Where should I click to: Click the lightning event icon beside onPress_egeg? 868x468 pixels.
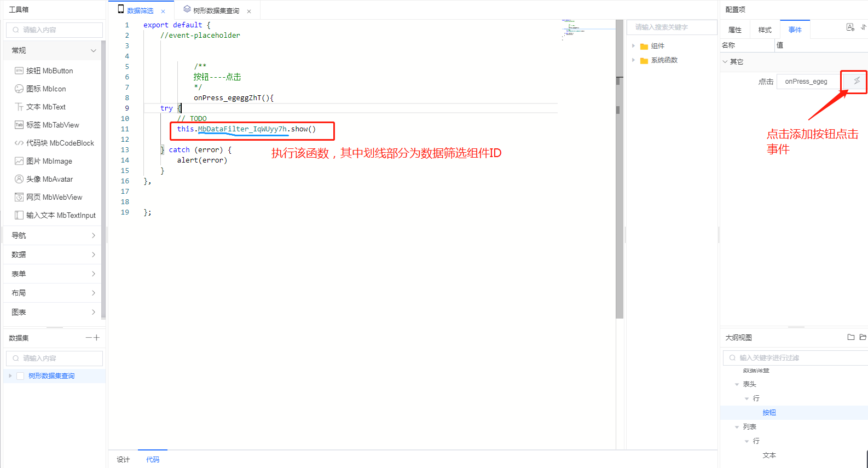pos(857,81)
